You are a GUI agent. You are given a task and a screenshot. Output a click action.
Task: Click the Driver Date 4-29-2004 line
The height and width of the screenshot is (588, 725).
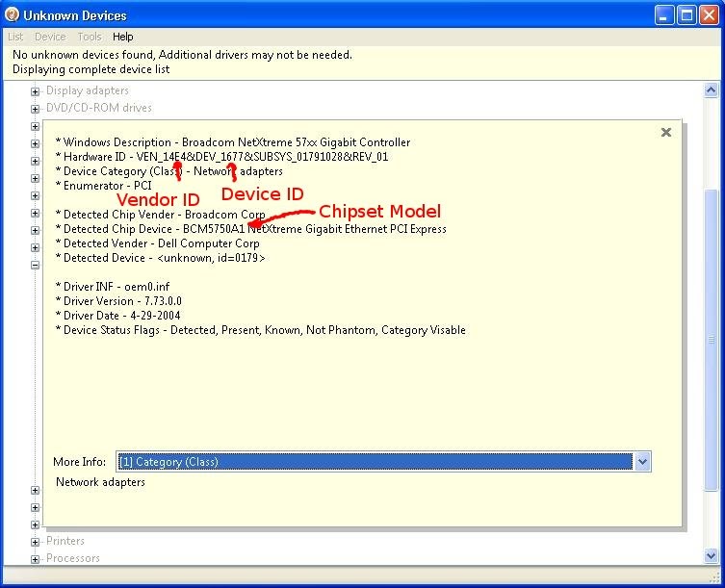(117, 316)
